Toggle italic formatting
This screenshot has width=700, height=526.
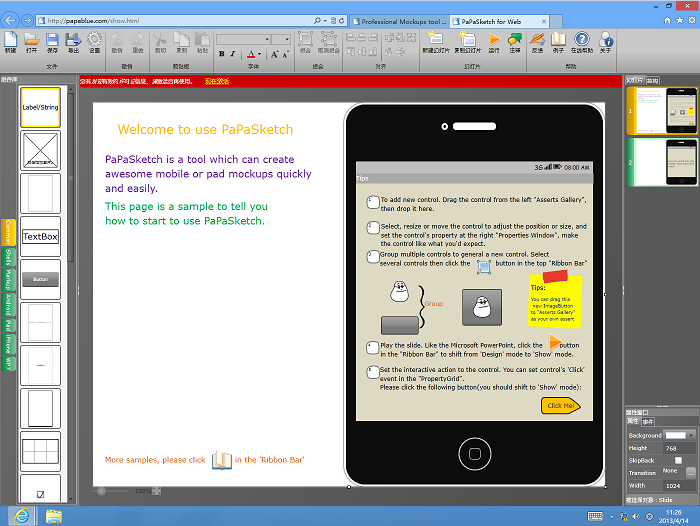233,54
